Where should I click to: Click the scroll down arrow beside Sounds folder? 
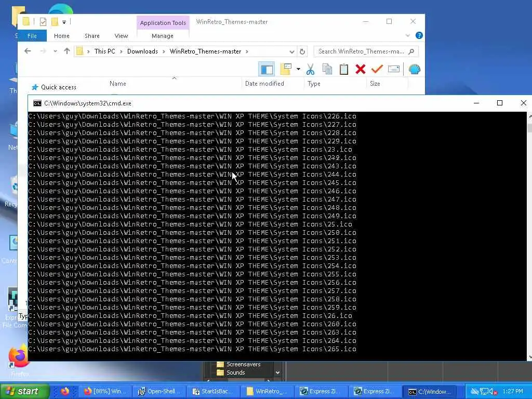point(278,373)
